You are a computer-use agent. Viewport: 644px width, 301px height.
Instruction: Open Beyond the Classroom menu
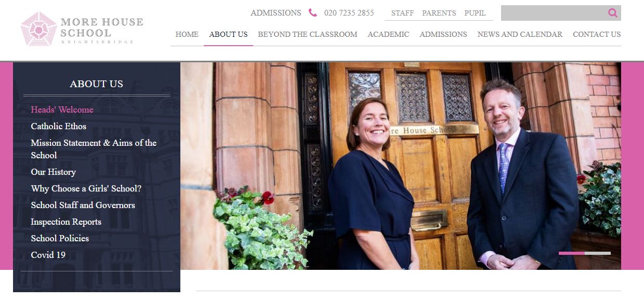coord(308,34)
